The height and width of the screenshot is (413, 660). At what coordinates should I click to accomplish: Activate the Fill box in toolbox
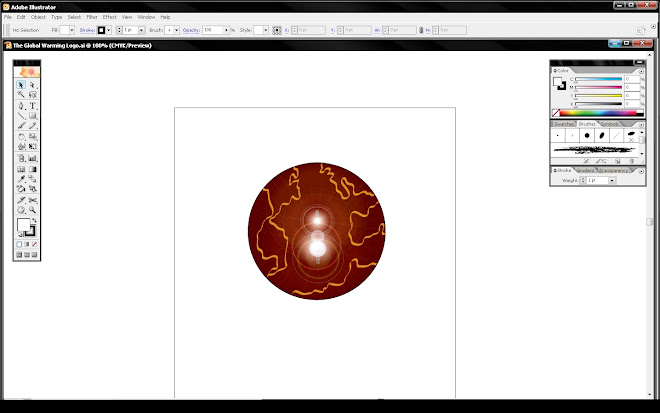tap(23, 225)
